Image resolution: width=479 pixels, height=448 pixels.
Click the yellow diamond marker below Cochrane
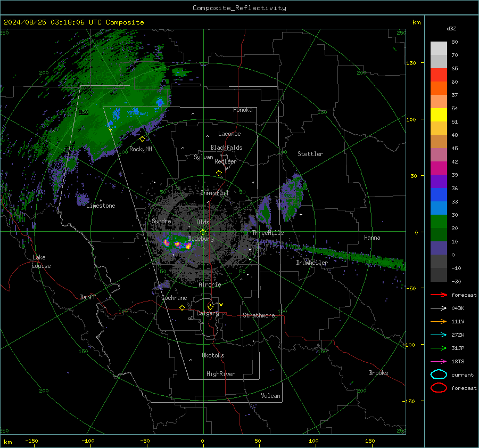(x=182, y=307)
